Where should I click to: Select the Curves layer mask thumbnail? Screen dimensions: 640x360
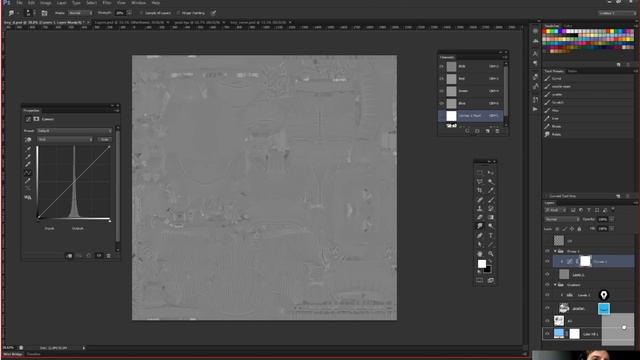click(585, 261)
